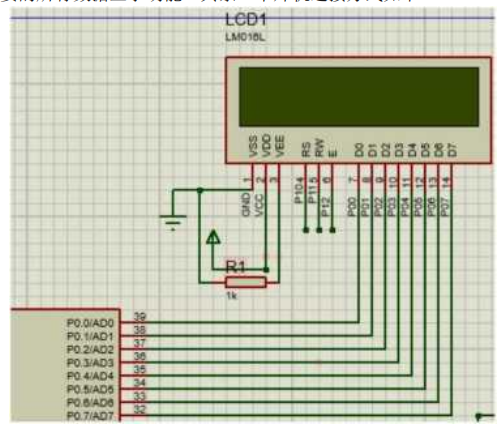Screen dimensions: 500x425
Task: Select the VSS pin label on LCD
Action: 253,146
